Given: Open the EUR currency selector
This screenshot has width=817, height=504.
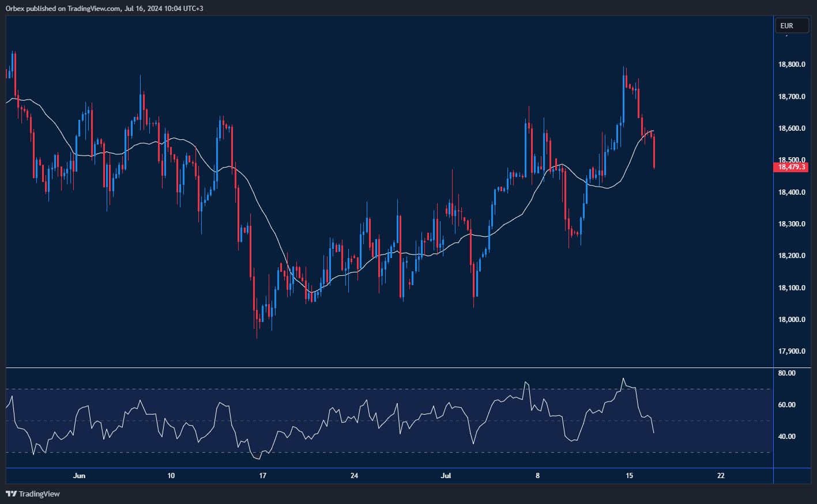Looking at the screenshot, I should (x=792, y=25).
